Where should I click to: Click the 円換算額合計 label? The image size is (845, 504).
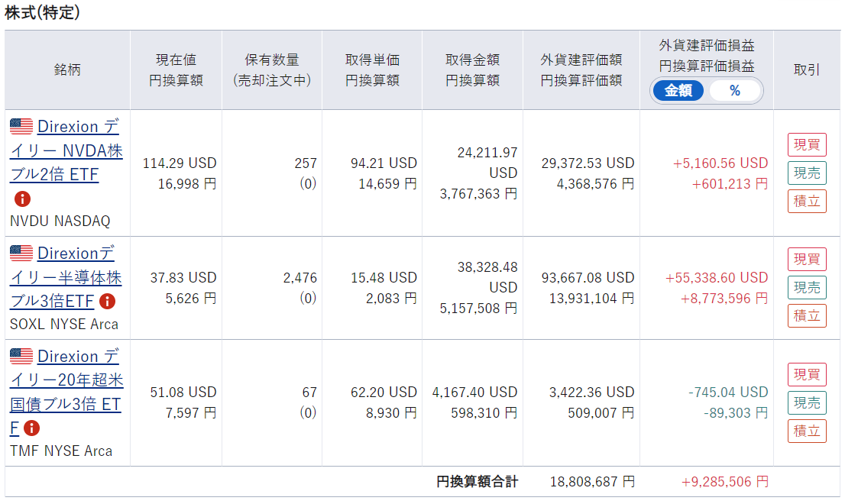(477, 481)
